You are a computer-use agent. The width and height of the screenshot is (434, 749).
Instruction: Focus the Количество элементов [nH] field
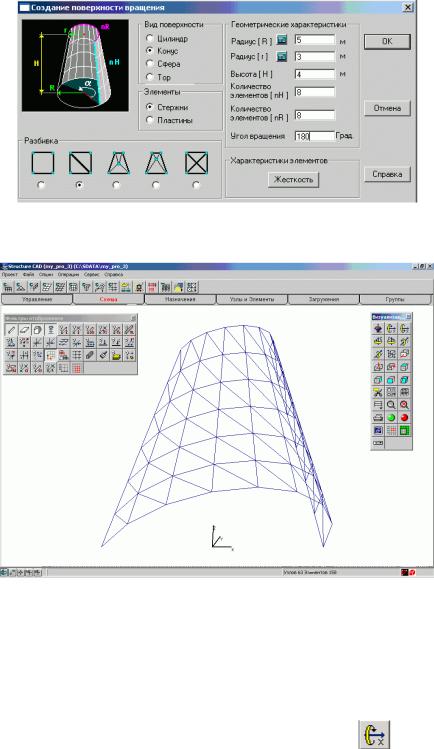pos(315,92)
